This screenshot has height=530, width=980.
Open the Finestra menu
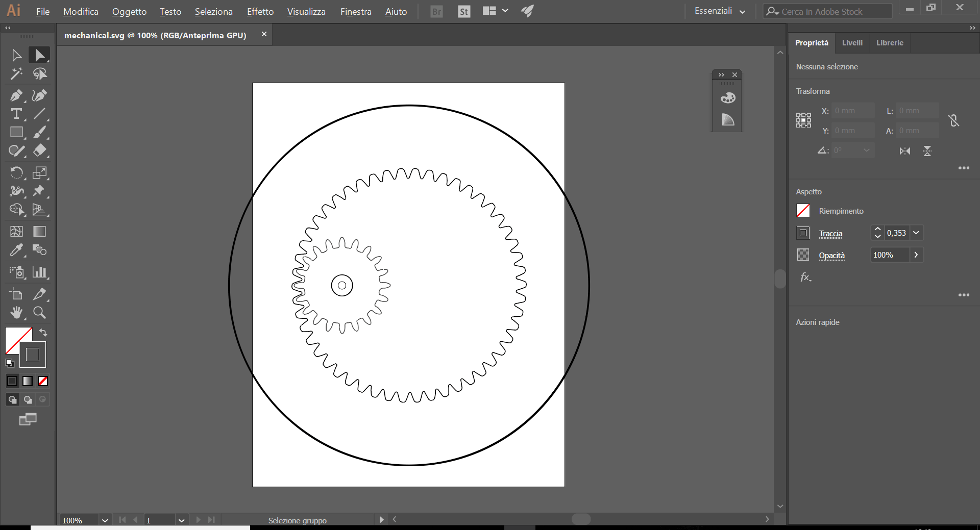click(356, 11)
